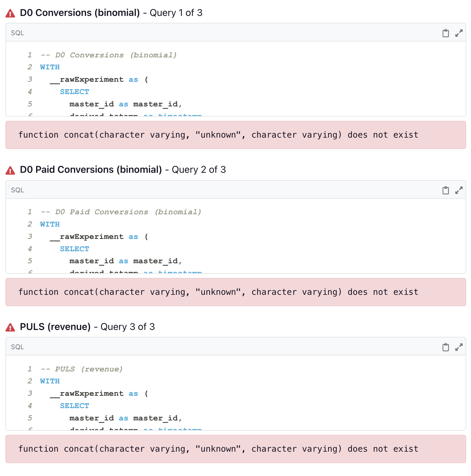Select the PULS (revenue) heading
This screenshot has height=476, width=471.
[56, 327]
